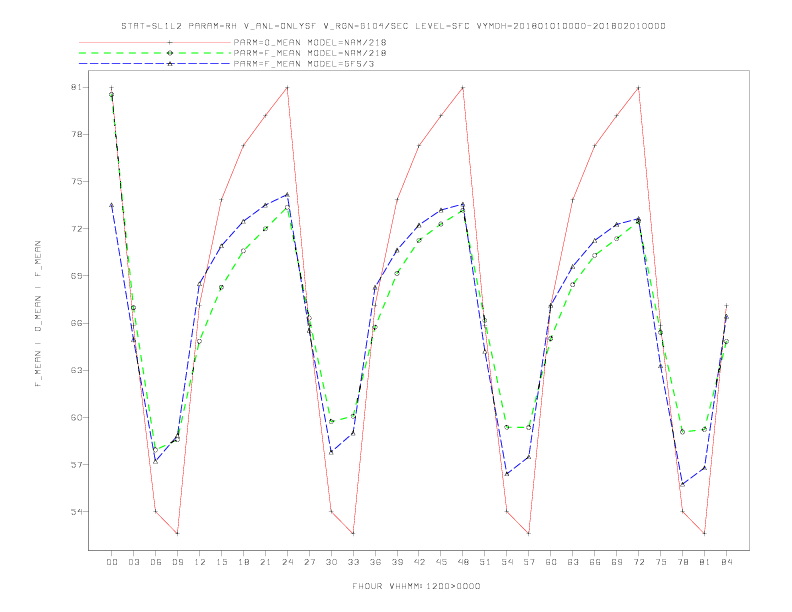Click red line peak marker at hour 24
The image size is (792, 612).
287,87
